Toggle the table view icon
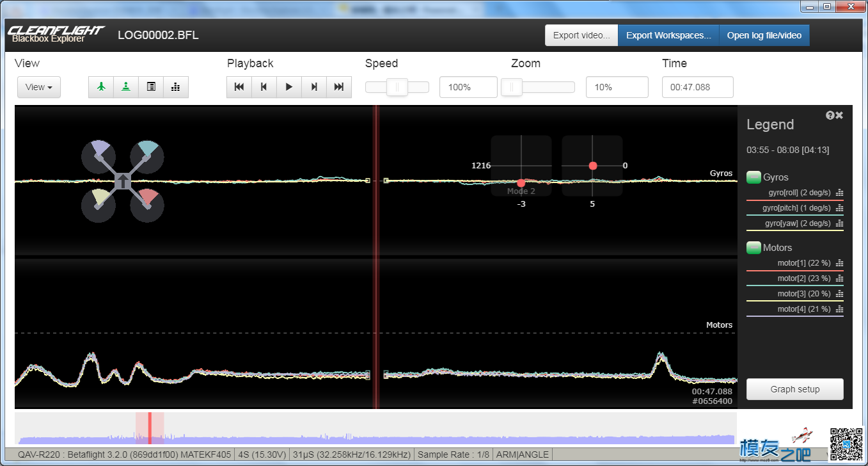Screen dimensions: 868x466 (x=151, y=87)
